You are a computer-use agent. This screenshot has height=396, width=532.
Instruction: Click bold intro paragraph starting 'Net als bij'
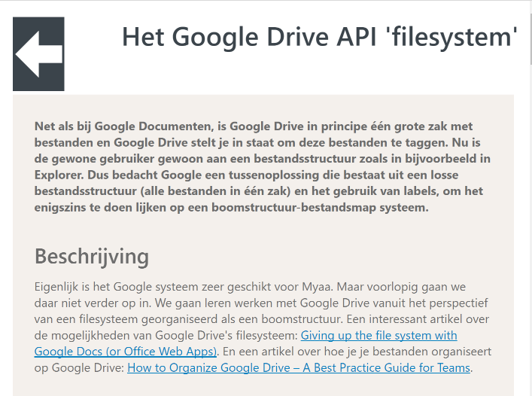point(263,166)
